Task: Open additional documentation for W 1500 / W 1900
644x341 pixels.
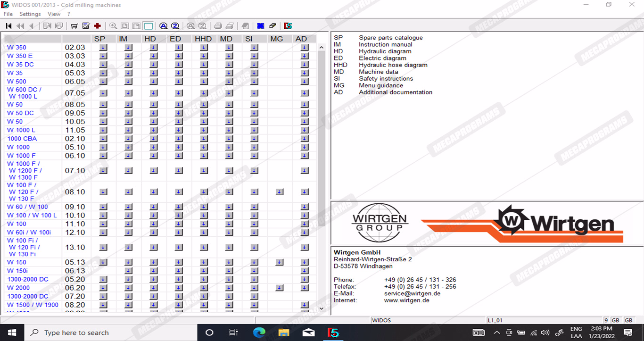Action: pos(305,305)
